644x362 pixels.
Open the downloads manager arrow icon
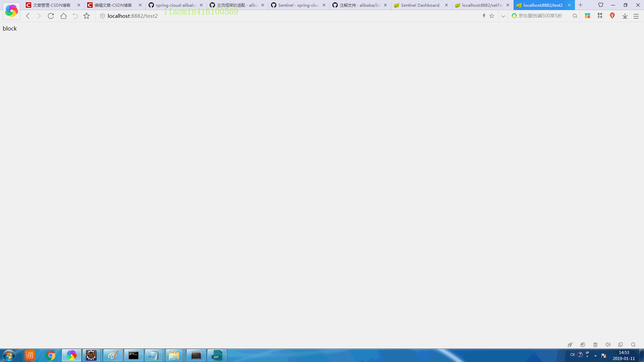(x=625, y=16)
